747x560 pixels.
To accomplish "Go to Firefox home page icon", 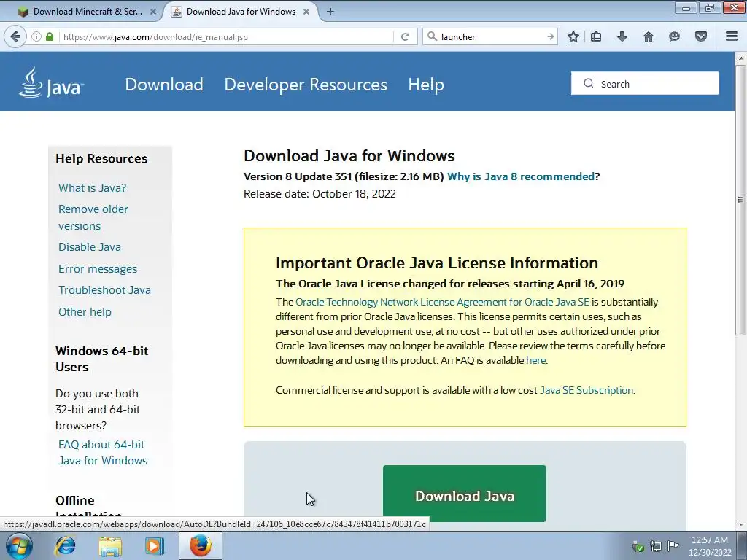I will 648,36.
